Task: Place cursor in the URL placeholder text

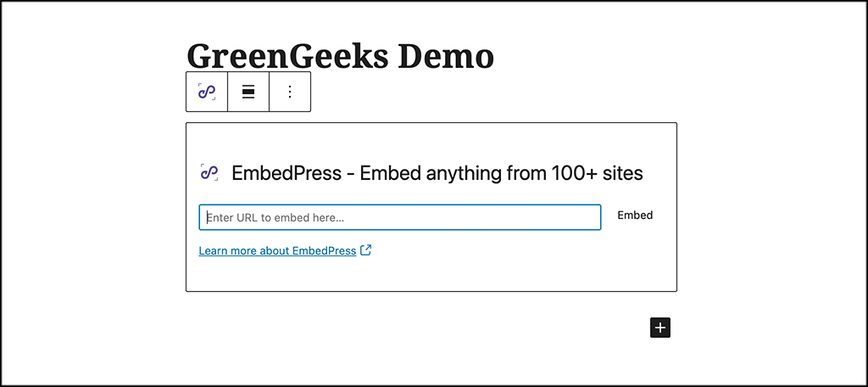Action: [275, 218]
